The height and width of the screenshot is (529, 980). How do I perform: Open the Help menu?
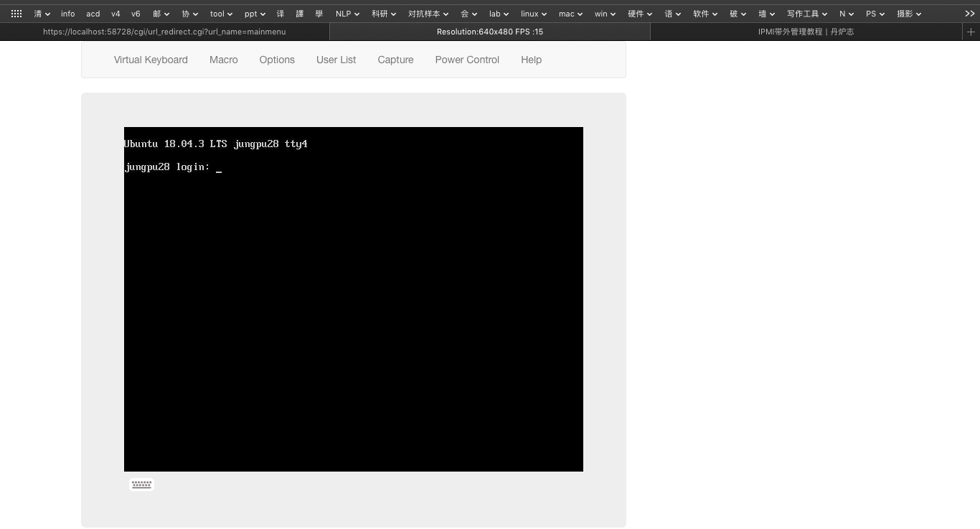(x=531, y=60)
